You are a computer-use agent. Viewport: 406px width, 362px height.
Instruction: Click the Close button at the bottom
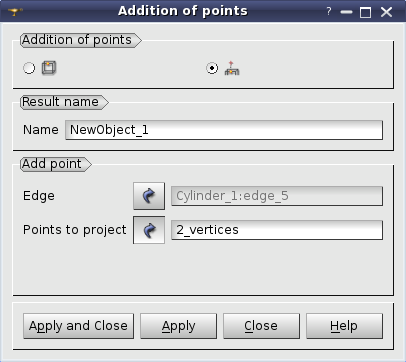(261, 326)
